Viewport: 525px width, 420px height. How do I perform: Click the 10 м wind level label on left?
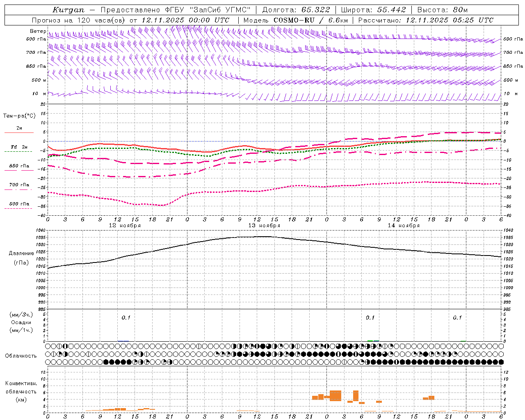39,94
